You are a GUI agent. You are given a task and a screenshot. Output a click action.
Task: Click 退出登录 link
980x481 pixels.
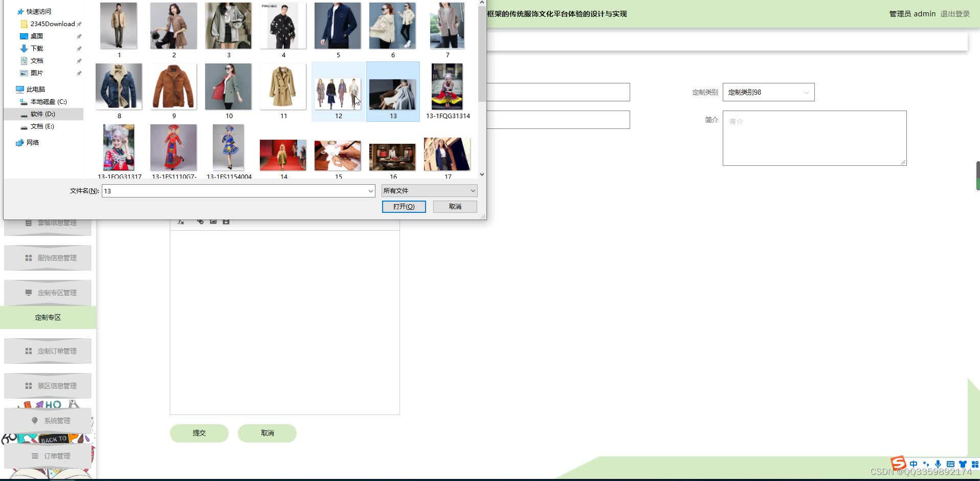[955, 14]
